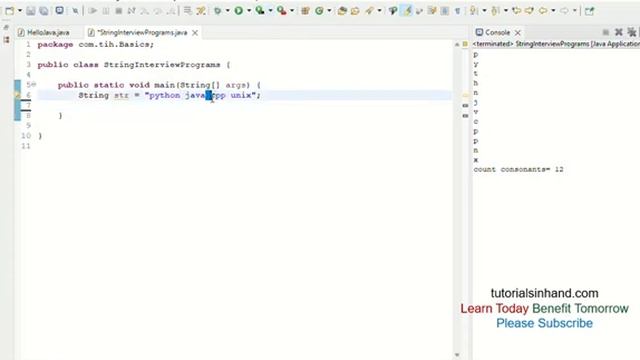Click the Save All icon
The width and height of the screenshot is (640, 360).
click(x=44, y=11)
